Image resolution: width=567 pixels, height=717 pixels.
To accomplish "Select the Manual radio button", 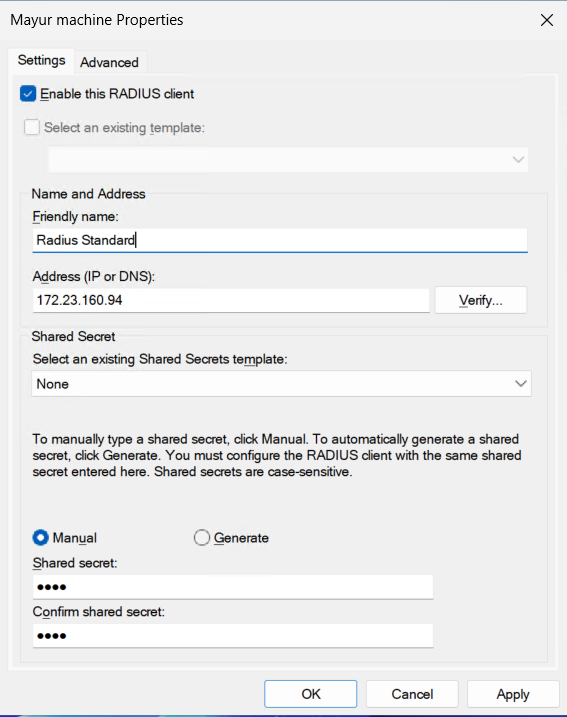I will coord(41,538).
